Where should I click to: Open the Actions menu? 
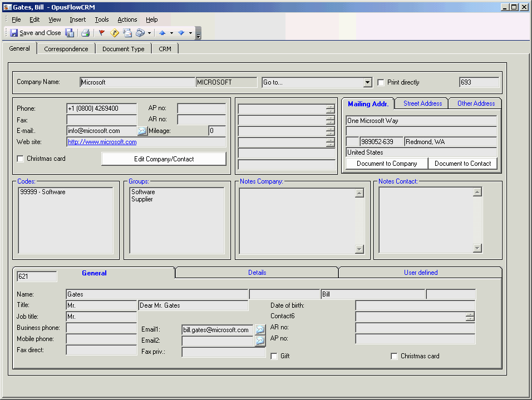[127, 19]
